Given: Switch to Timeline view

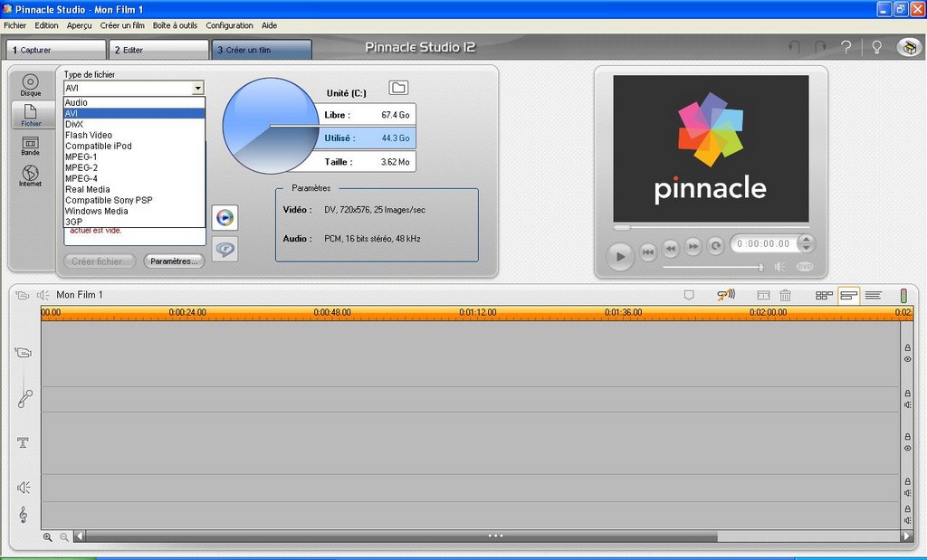Looking at the screenshot, I should point(849,295).
